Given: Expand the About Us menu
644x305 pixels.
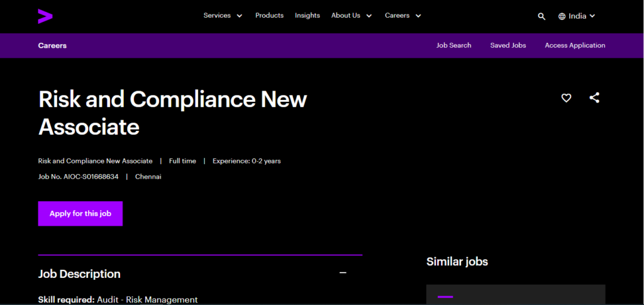Looking at the screenshot, I should pyautogui.click(x=352, y=16).
